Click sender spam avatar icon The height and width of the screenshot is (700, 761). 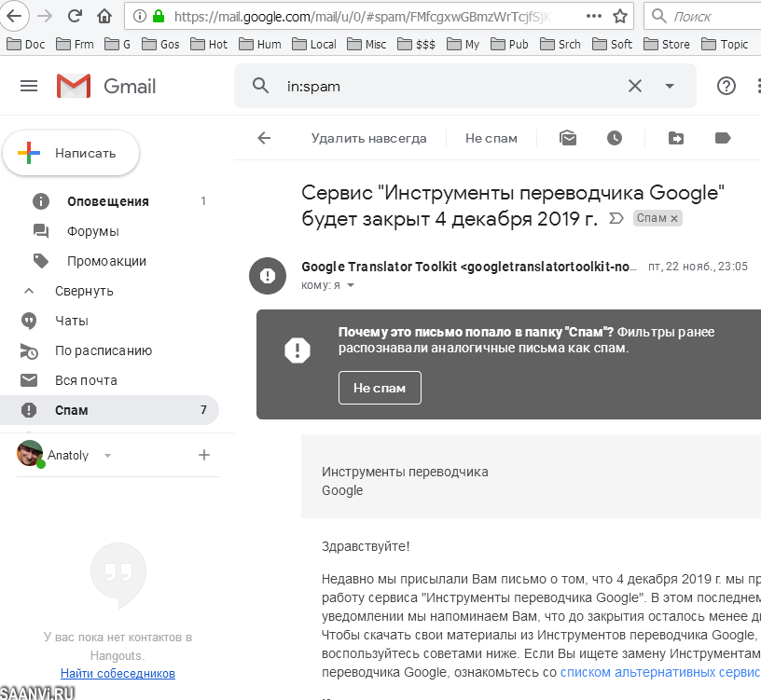click(x=268, y=276)
